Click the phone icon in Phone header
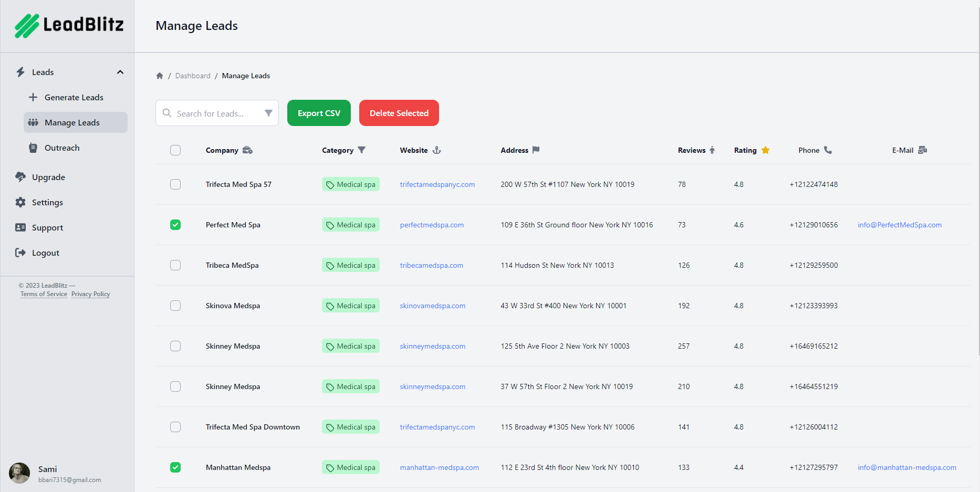Screen dimensions: 980x492 [x=828, y=150]
